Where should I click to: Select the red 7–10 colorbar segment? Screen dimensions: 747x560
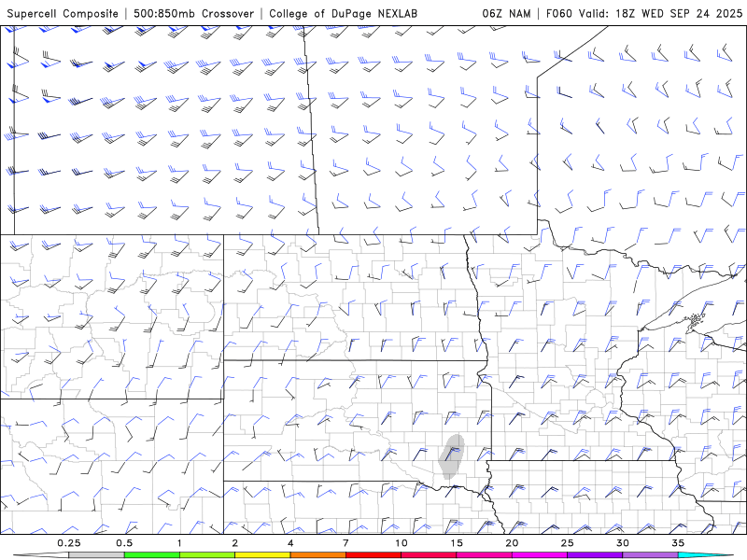point(373,555)
